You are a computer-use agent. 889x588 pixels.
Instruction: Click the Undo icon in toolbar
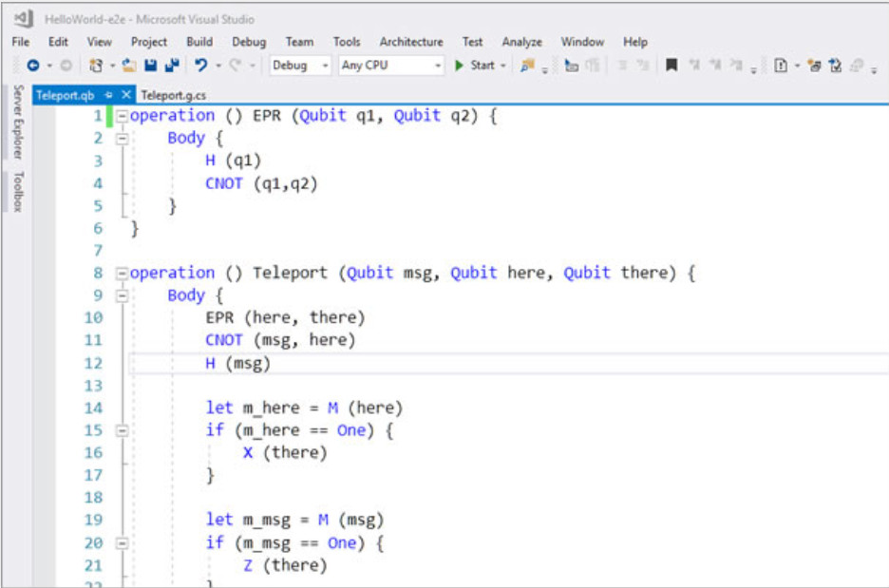[x=201, y=66]
